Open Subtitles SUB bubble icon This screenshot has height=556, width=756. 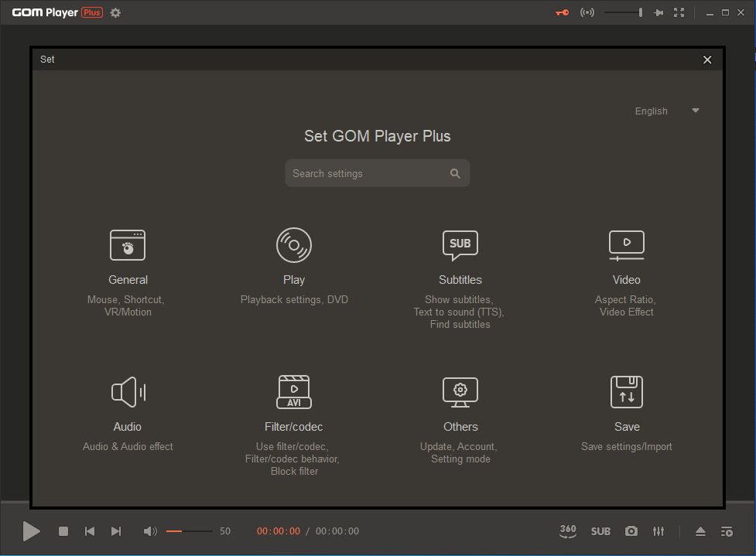pyautogui.click(x=460, y=245)
